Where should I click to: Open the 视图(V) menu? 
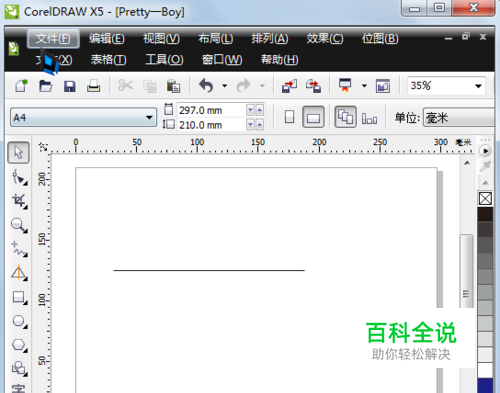click(x=161, y=39)
